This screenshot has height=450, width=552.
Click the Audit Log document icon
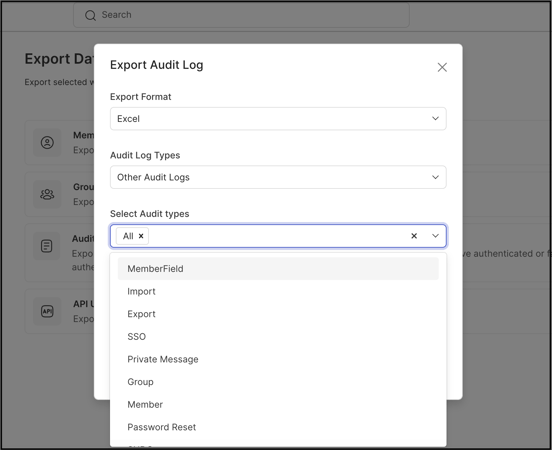tap(46, 246)
